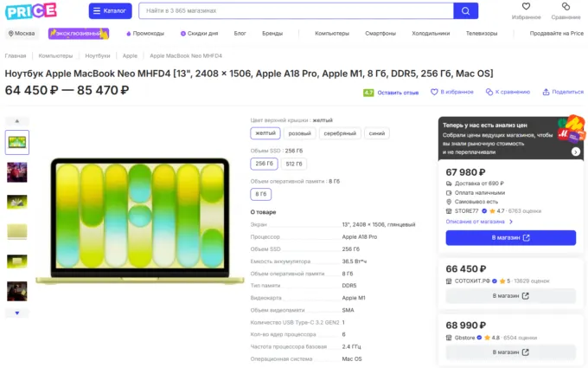Choose серебряный lid color
Viewport: 588px width, 368px height.
(340, 133)
